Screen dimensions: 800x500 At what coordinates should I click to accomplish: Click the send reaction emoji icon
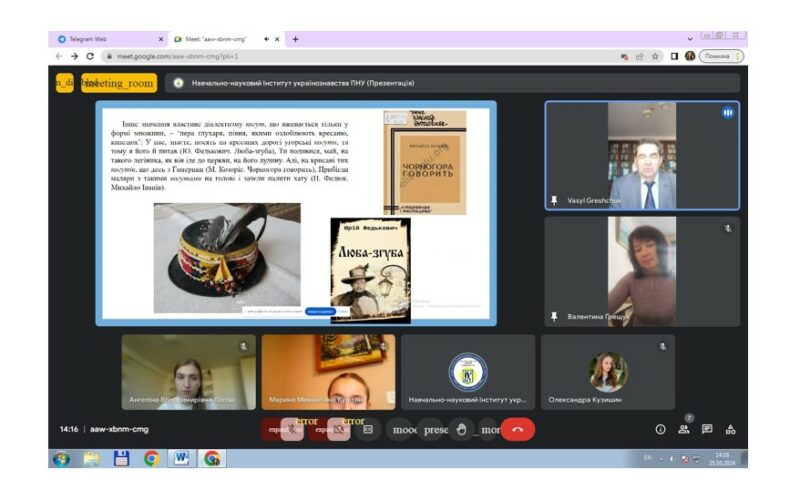(x=404, y=429)
